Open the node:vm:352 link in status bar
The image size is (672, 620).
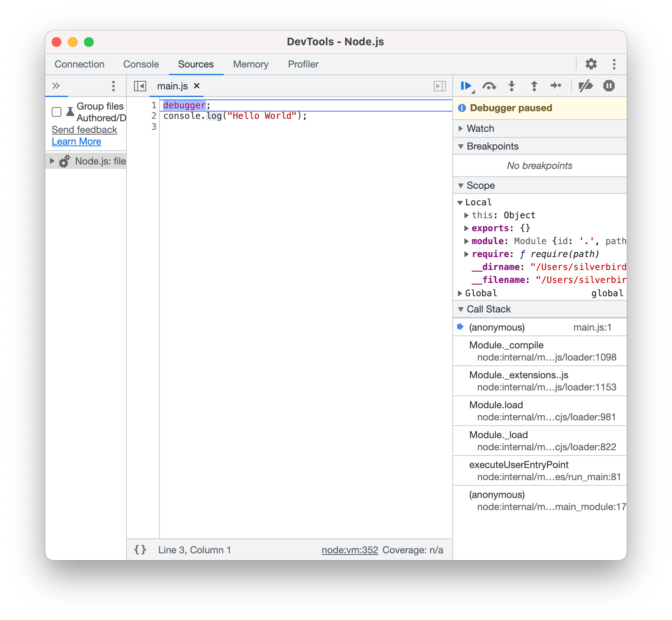tap(349, 550)
